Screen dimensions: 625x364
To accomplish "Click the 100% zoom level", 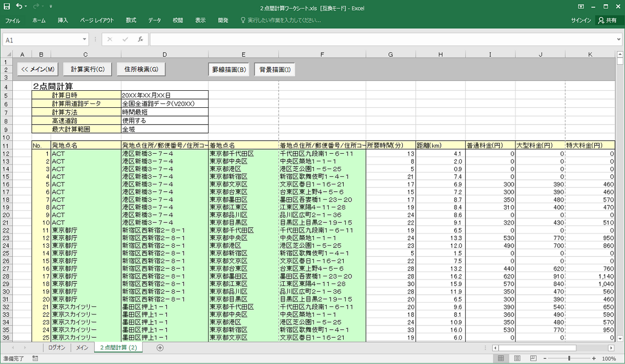I will (x=609, y=359).
